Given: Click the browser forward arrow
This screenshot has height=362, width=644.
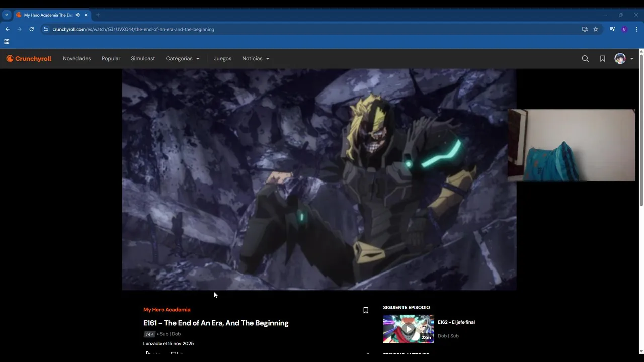Looking at the screenshot, I should coord(19,29).
